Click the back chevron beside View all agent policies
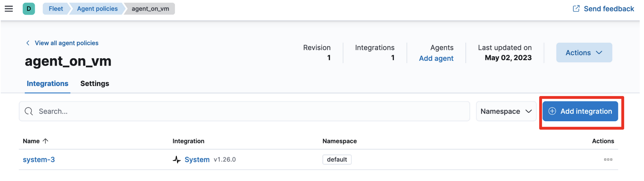Image resolution: width=644 pixels, height=181 pixels. (x=28, y=43)
